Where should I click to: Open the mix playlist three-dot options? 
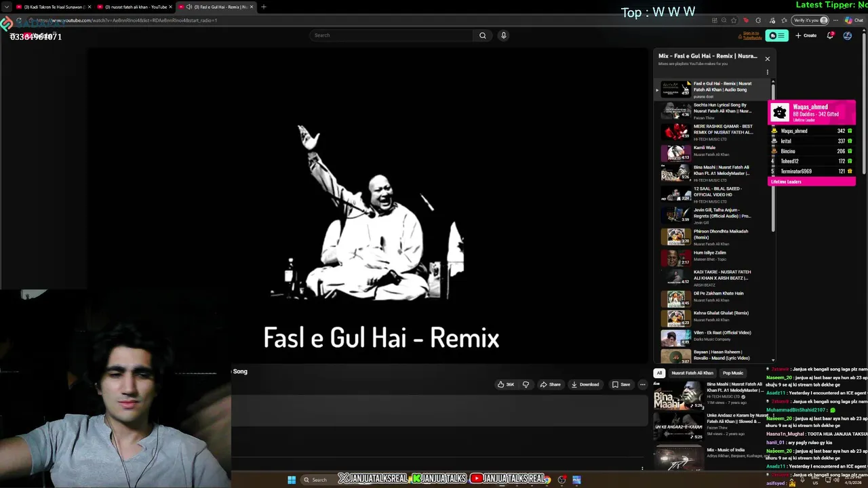[x=768, y=72]
